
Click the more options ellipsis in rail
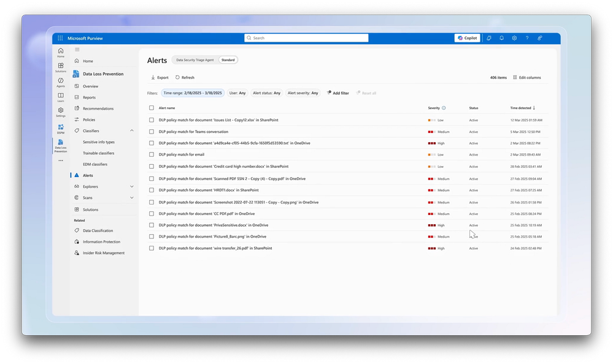click(61, 161)
